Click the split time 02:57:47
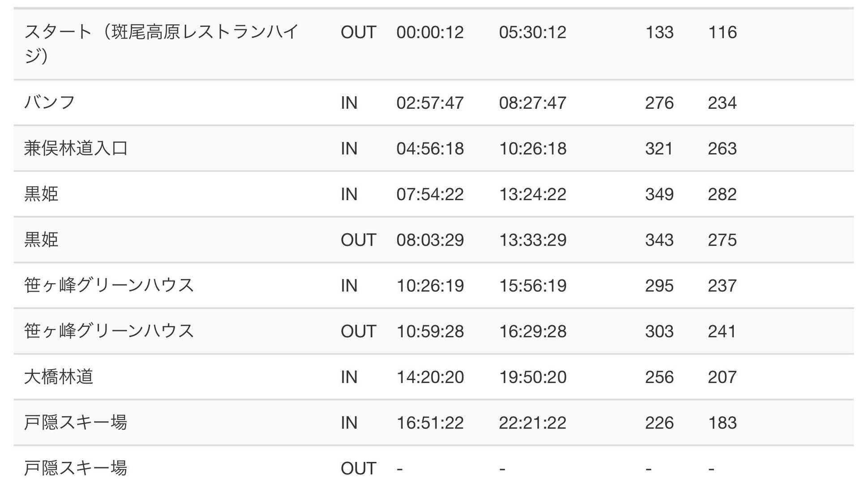Image resolution: width=868 pixels, height=483 pixels. 430,103
